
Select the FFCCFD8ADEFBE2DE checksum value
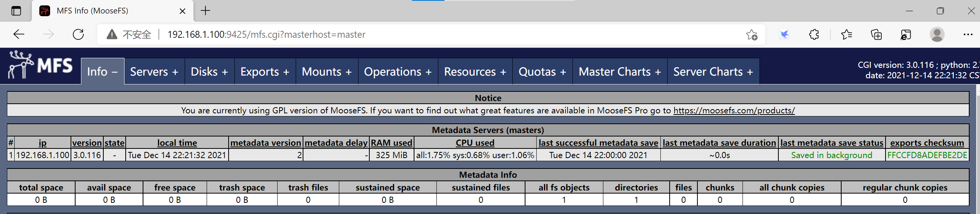click(x=927, y=155)
